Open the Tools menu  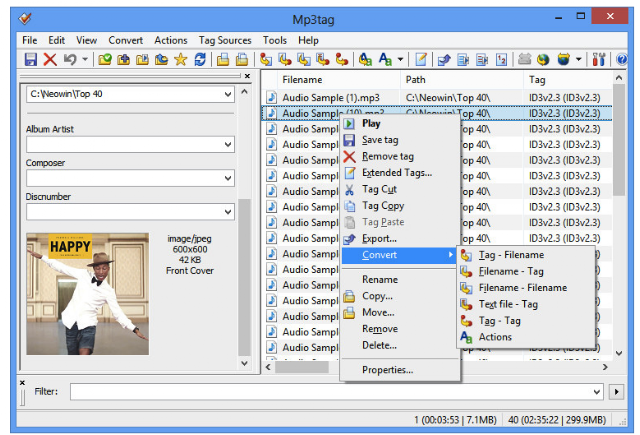(x=275, y=40)
